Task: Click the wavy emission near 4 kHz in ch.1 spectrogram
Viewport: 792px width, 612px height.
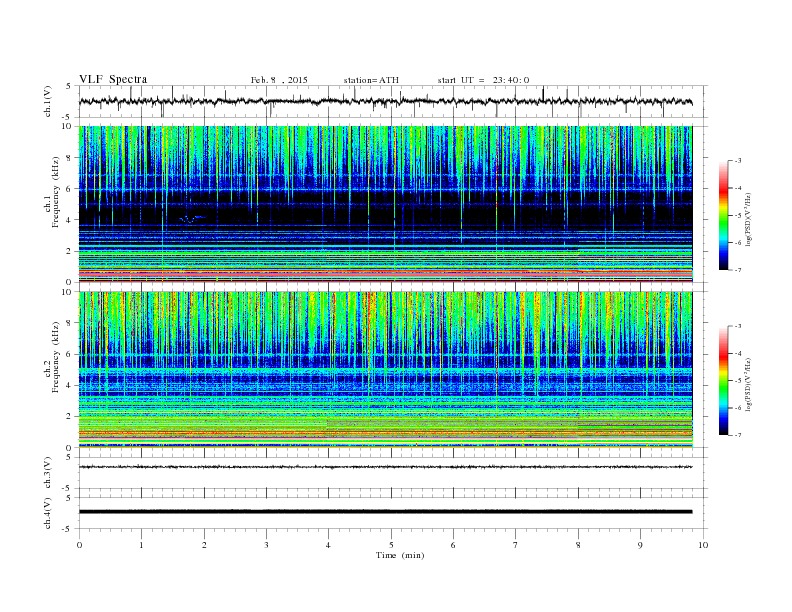Action: tap(192, 219)
